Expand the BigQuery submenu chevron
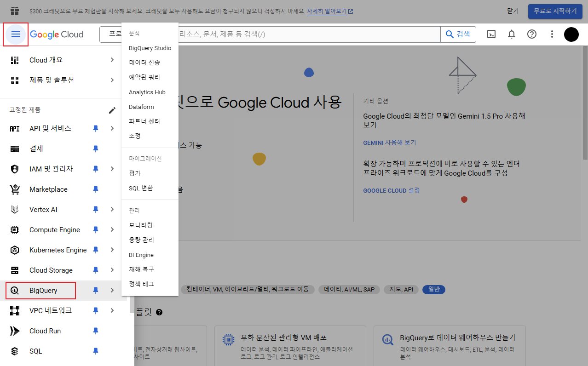This screenshot has width=588, height=366. (x=112, y=291)
